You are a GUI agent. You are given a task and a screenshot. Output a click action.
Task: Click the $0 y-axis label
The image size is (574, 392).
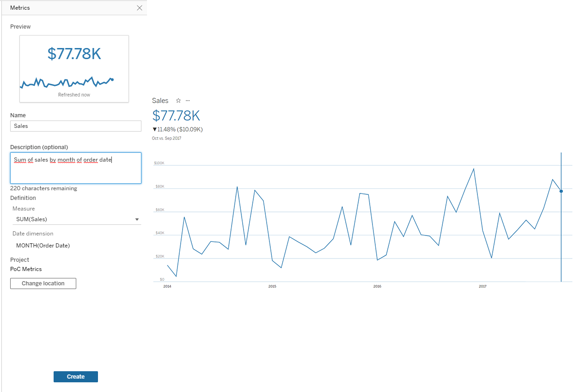[x=162, y=279]
